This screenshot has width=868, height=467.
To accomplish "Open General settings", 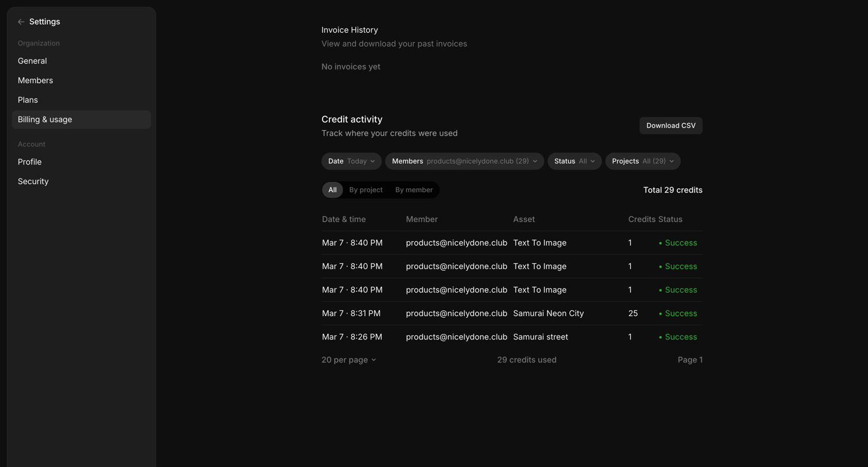I will pos(81,61).
